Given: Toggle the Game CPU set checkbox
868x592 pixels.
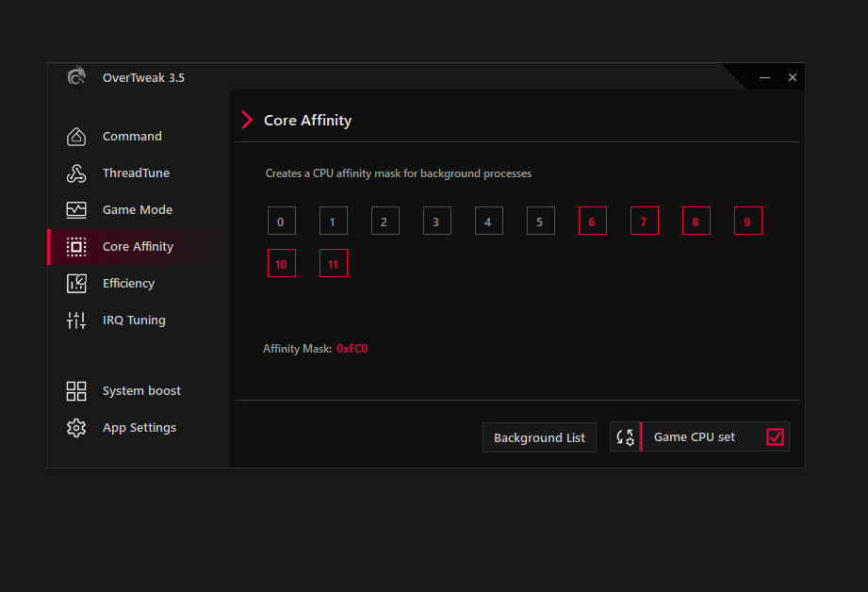Looking at the screenshot, I should pos(775,437).
